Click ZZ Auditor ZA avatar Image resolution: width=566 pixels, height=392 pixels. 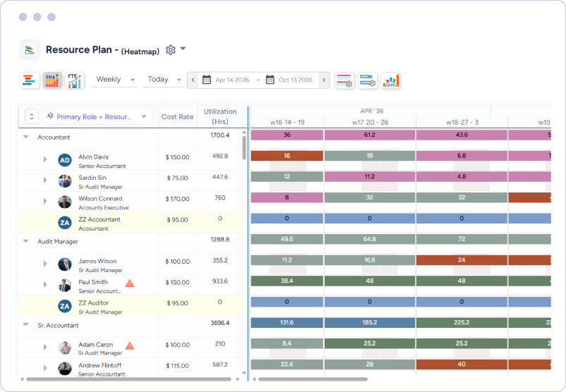65,306
